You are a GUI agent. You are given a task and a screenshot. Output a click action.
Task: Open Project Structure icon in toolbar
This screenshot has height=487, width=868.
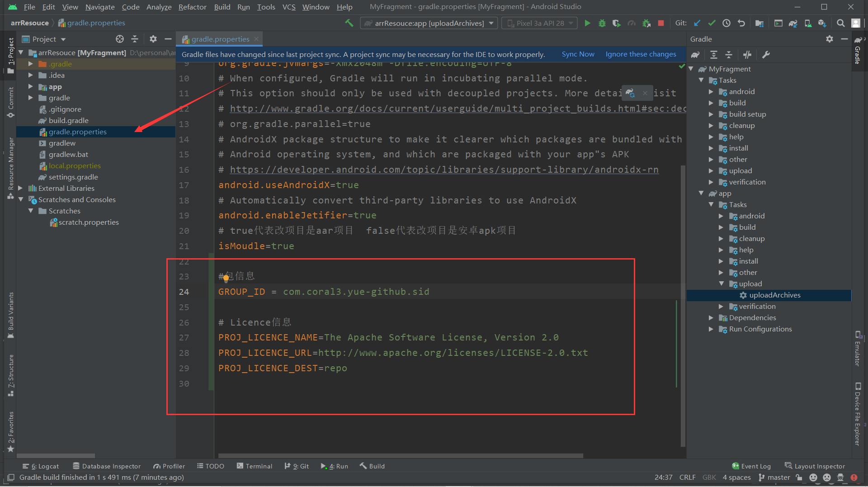(759, 23)
